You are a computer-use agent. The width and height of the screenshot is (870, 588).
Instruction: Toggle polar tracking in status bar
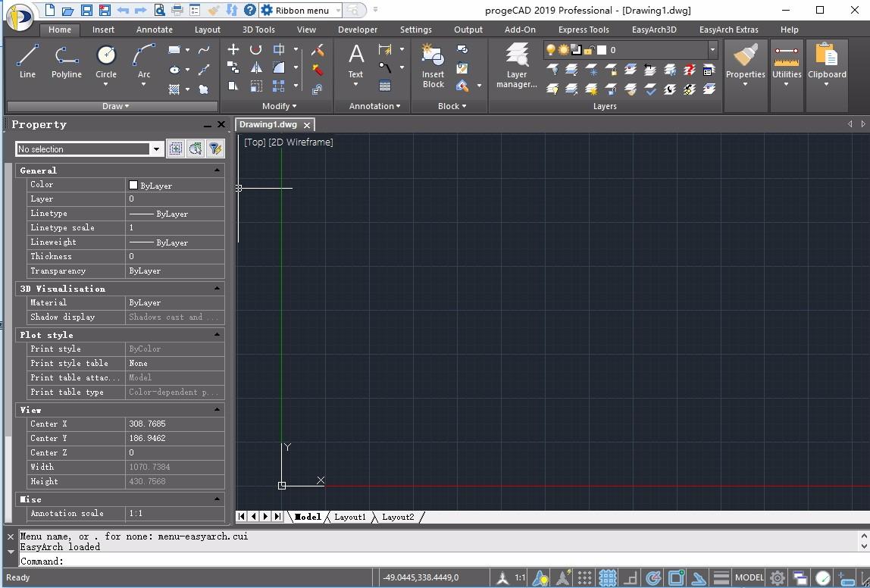pyautogui.click(x=653, y=577)
